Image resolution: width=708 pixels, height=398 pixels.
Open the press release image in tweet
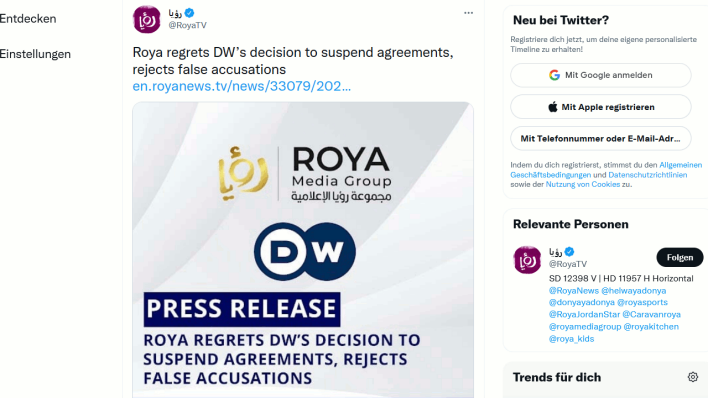[x=303, y=250]
